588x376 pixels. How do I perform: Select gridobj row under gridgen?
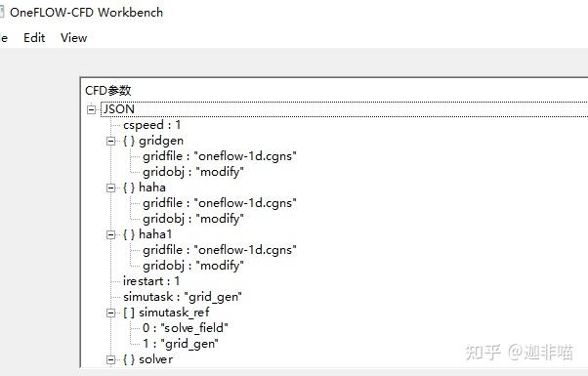click(x=193, y=172)
